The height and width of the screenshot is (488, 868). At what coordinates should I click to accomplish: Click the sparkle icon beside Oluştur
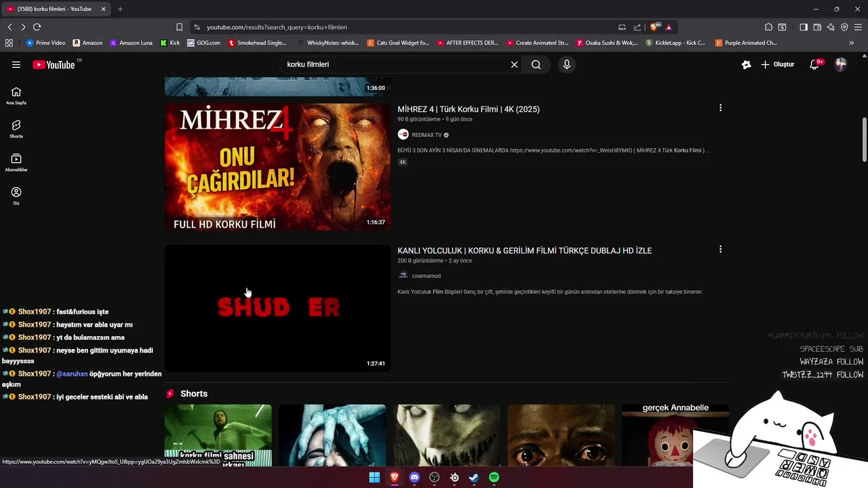(x=747, y=64)
